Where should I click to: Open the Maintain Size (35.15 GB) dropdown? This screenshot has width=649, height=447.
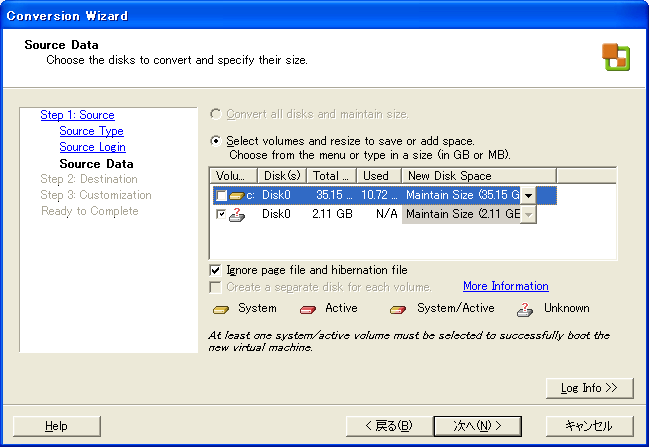tap(528, 196)
